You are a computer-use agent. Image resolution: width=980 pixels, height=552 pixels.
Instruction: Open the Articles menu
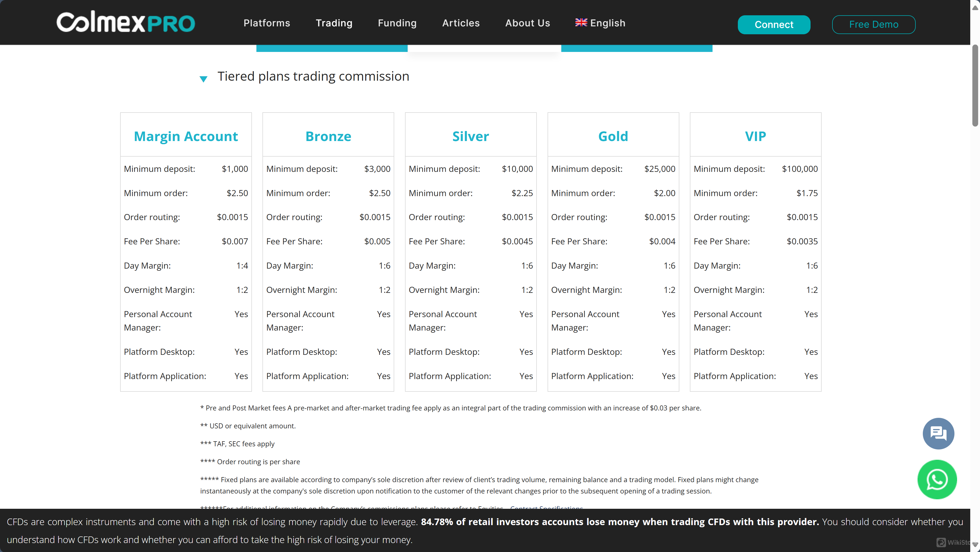pyautogui.click(x=461, y=23)
